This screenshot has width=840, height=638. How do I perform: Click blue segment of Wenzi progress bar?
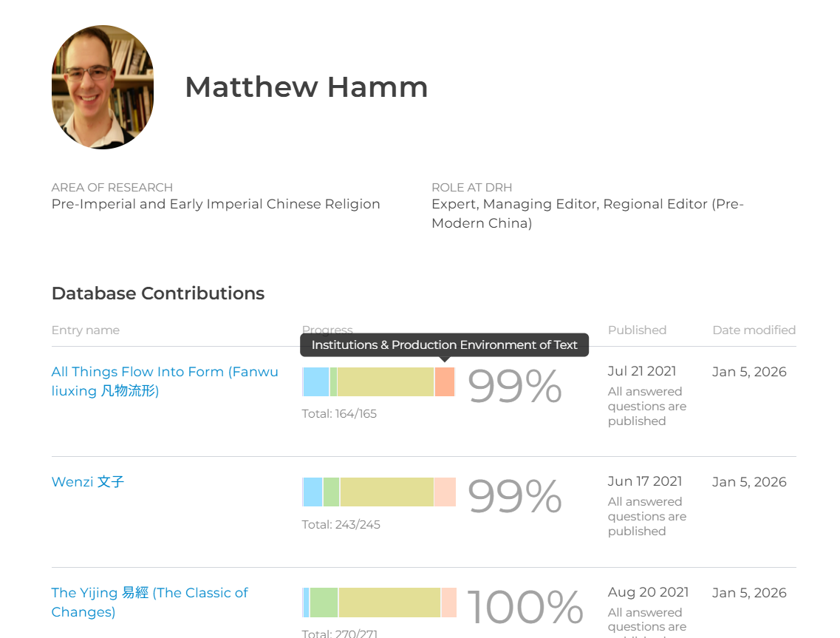(313, 492)
